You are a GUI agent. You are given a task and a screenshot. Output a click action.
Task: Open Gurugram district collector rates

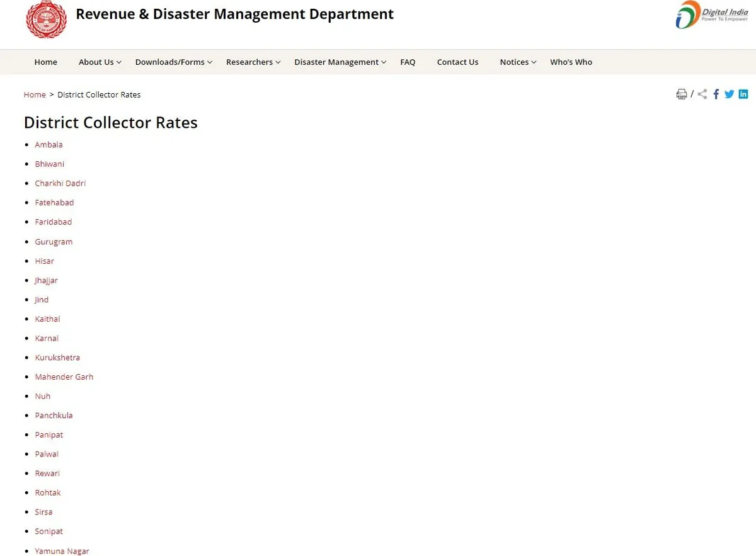pos(54,242)
